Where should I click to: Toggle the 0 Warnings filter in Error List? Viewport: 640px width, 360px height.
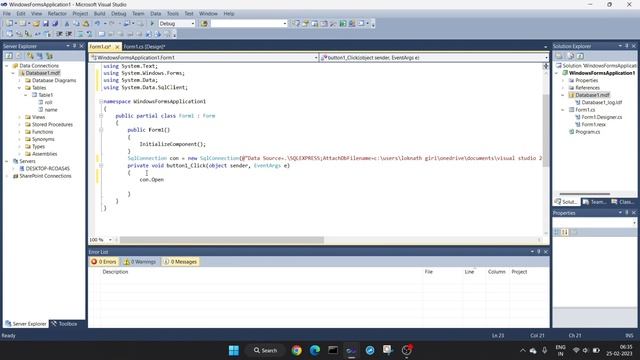(140, 262)
